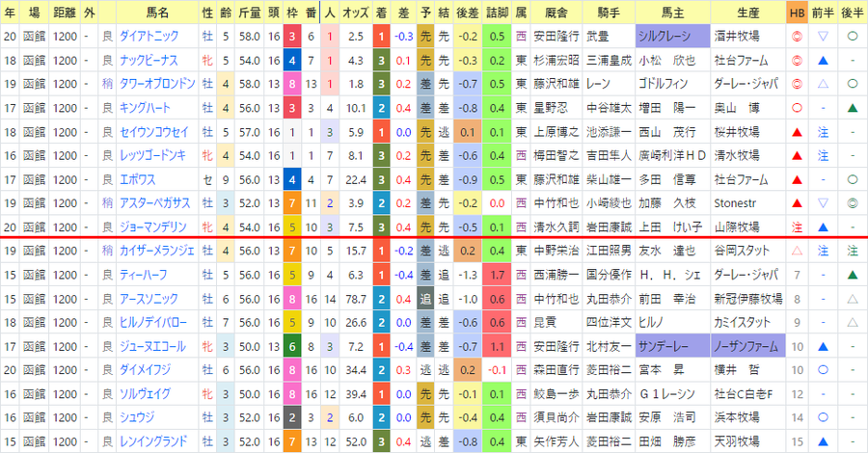Open the ジューヌエコール link
Viewport: 868px width, 453px height.
[152, 347]
